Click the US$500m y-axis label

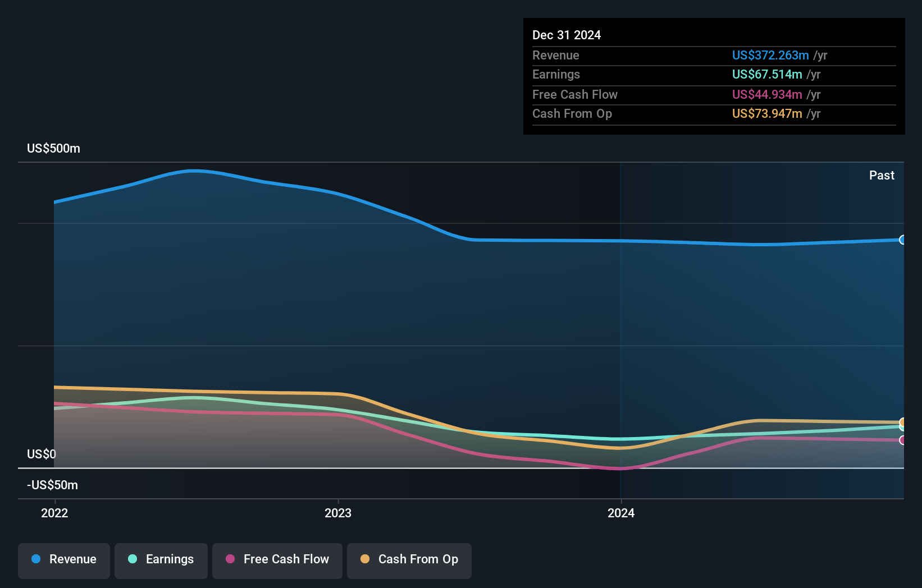[x=53, y=149]
